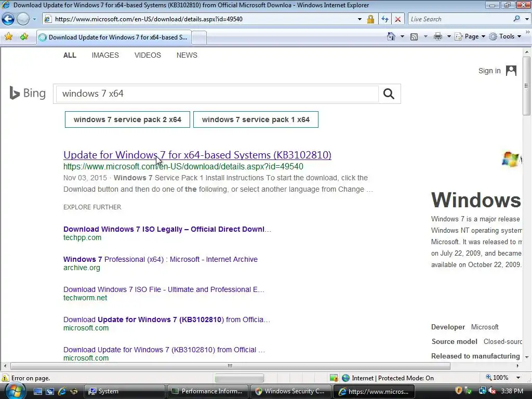Select the Download Update for Windows 7 tab
The width and height of the screenshot is (532, 399).
(114, 37)
